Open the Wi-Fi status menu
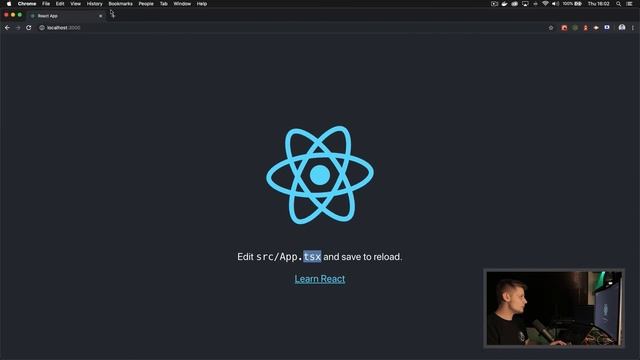 (x=545, y=4)
